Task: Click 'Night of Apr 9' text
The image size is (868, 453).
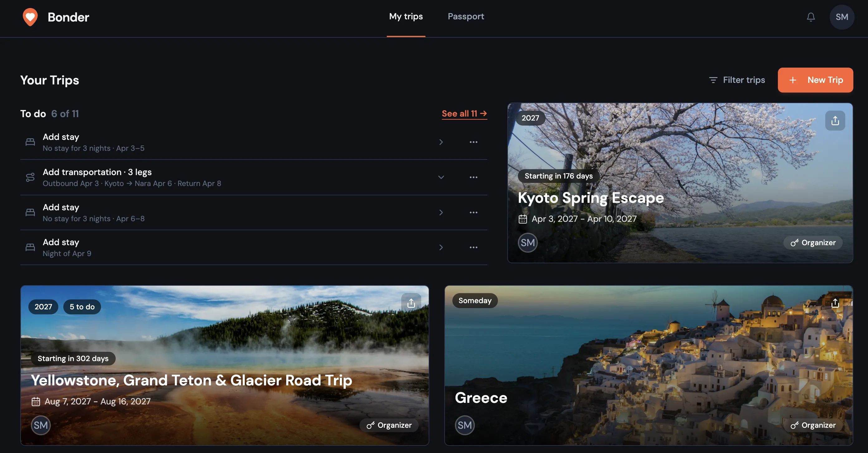Action: pyautogui.click(x=67, y=254)
